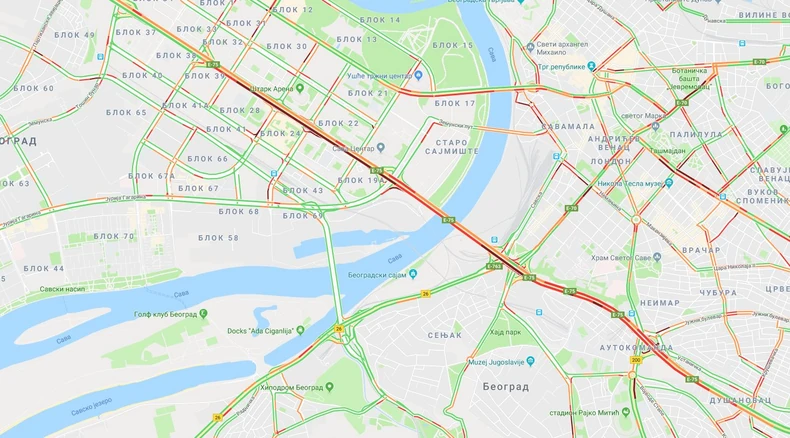Select the yellow 200 road shield
Image resolution: width=790 pixels, height=438 pixels.
pos(636,360)
